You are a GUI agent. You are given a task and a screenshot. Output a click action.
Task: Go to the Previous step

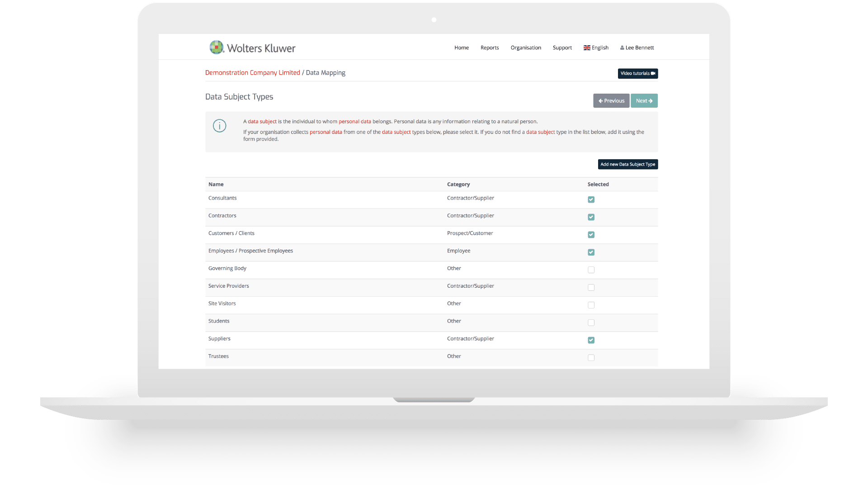point(611,101)
